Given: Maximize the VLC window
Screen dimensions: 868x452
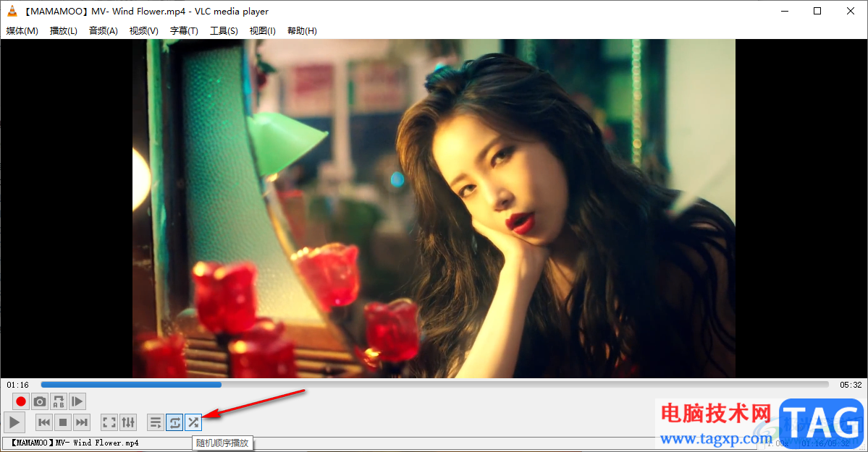Looking at the screenshot, I should click(817, 11).
